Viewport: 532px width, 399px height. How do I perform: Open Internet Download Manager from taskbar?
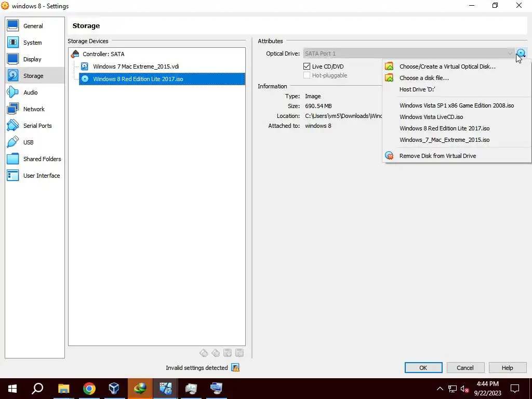(140, 389)
